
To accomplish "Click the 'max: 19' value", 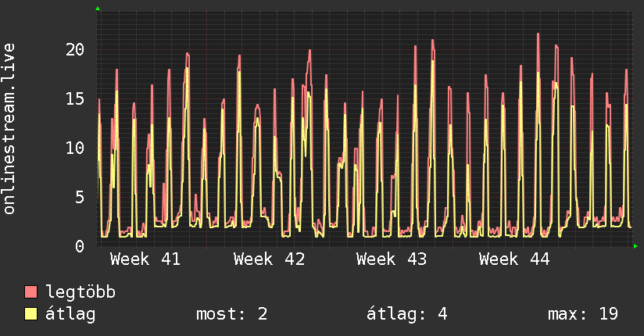I will tap(583, 314).
